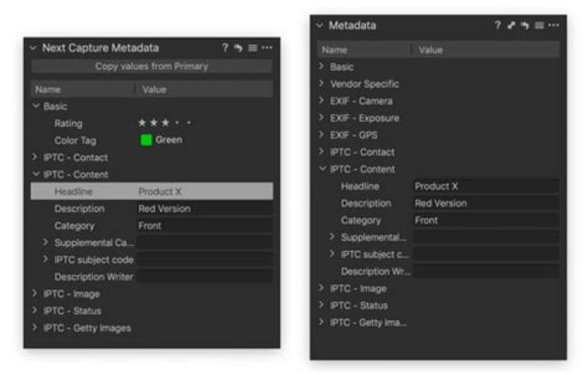Expand EXIF - Camera section
Viewport: 588px width, 375px height.
[322, 101]
